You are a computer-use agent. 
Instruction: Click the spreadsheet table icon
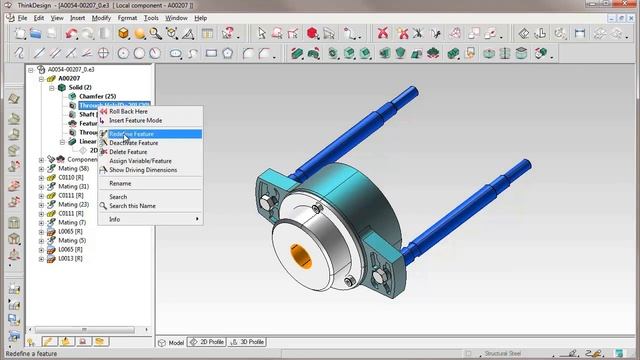click(x=207, y=33)
